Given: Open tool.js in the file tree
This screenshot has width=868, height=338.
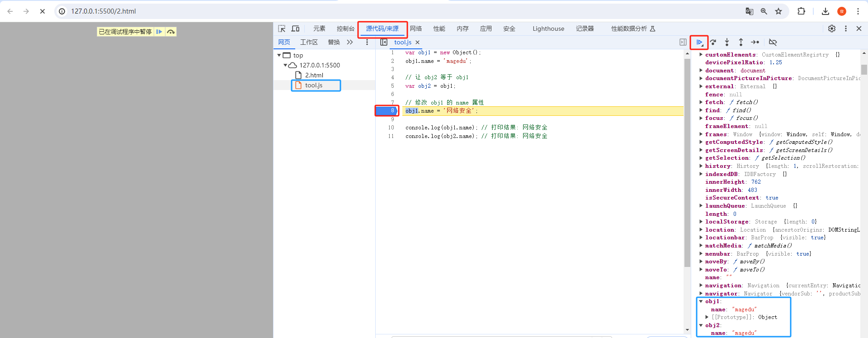Looking at the screenshot, I should [313, 85].
